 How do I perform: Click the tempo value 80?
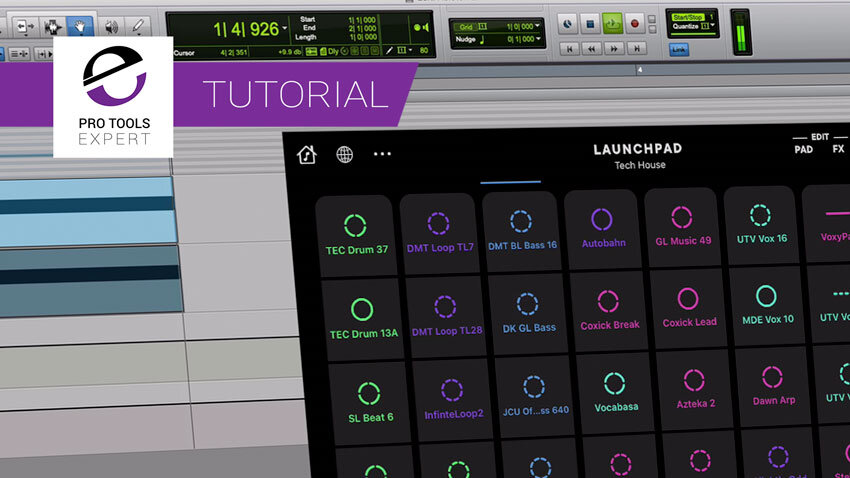(x=423, y=51)
